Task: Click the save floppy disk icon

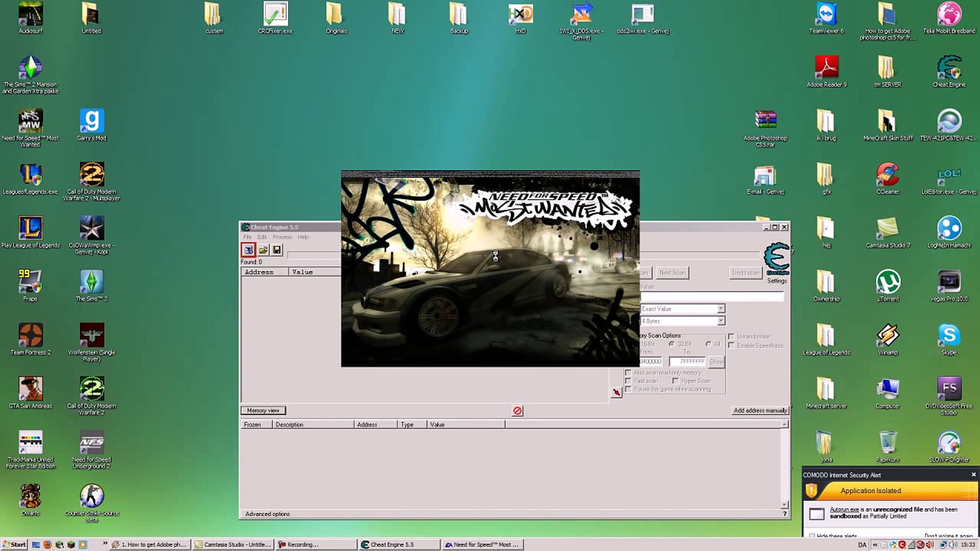Action: 277,250
